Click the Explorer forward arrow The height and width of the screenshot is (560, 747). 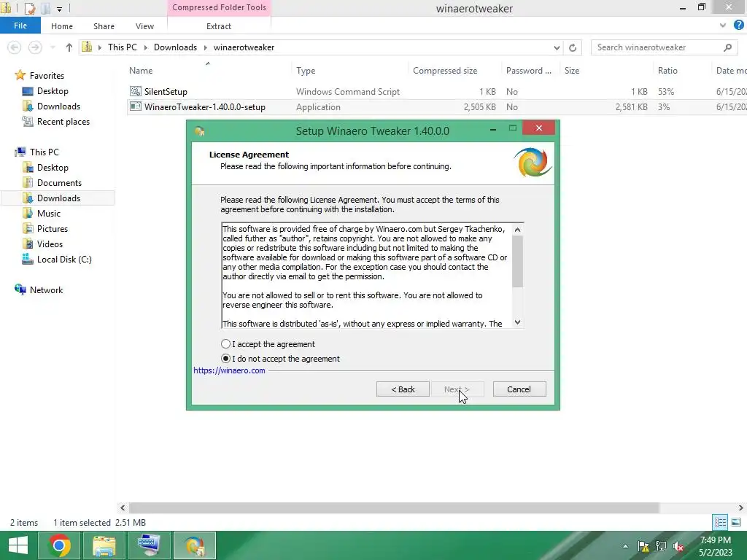pyautogui.click(x=35, y=47)
